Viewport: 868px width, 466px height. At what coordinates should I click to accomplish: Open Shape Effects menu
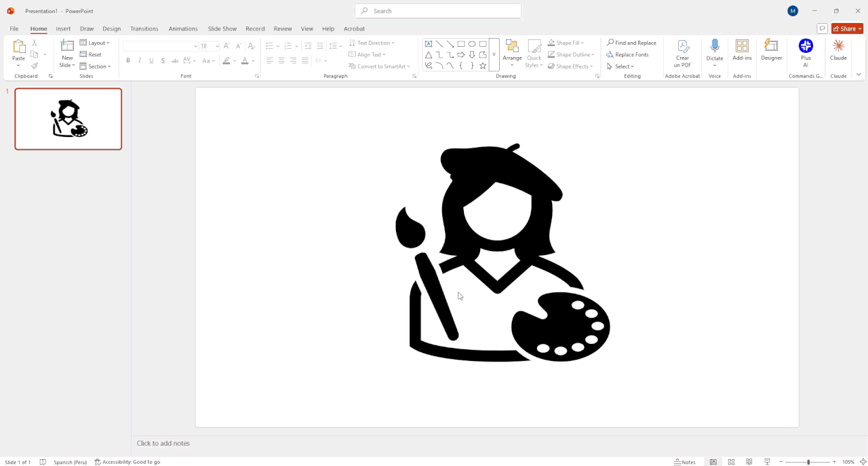[x=570, y=66]
